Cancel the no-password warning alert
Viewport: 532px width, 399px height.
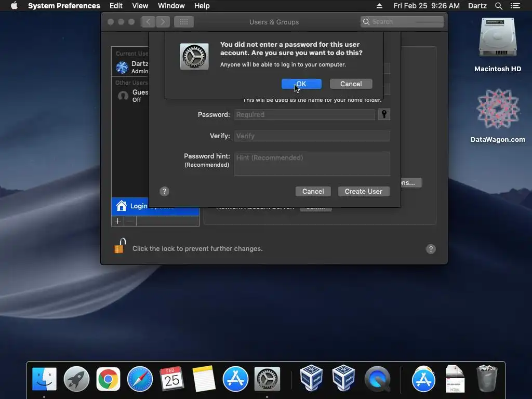point(351,84)
